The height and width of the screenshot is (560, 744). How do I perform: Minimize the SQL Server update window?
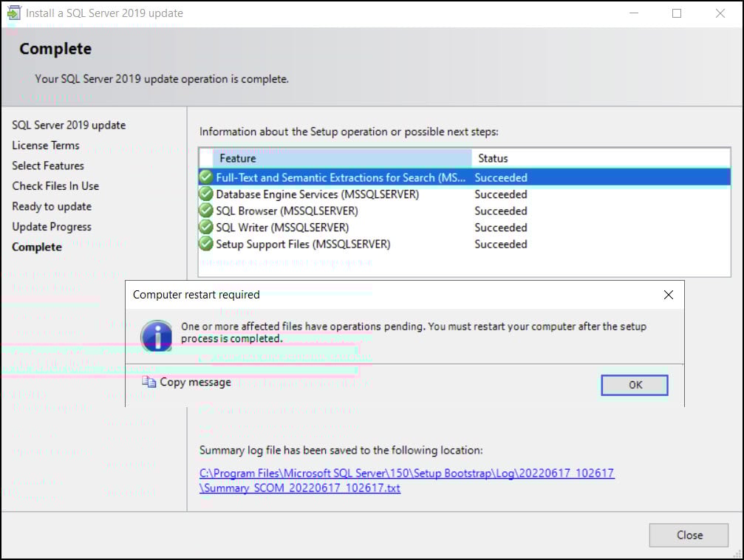coord(634,13)
